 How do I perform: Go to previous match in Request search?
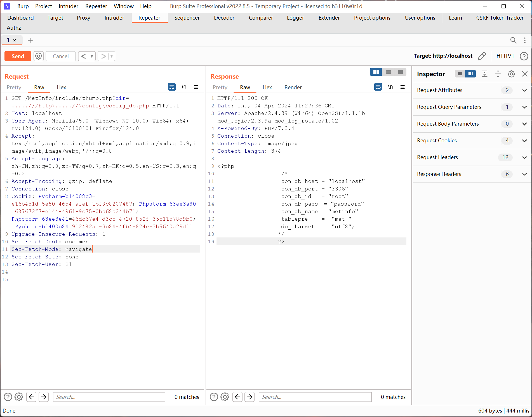pos(31,397)
